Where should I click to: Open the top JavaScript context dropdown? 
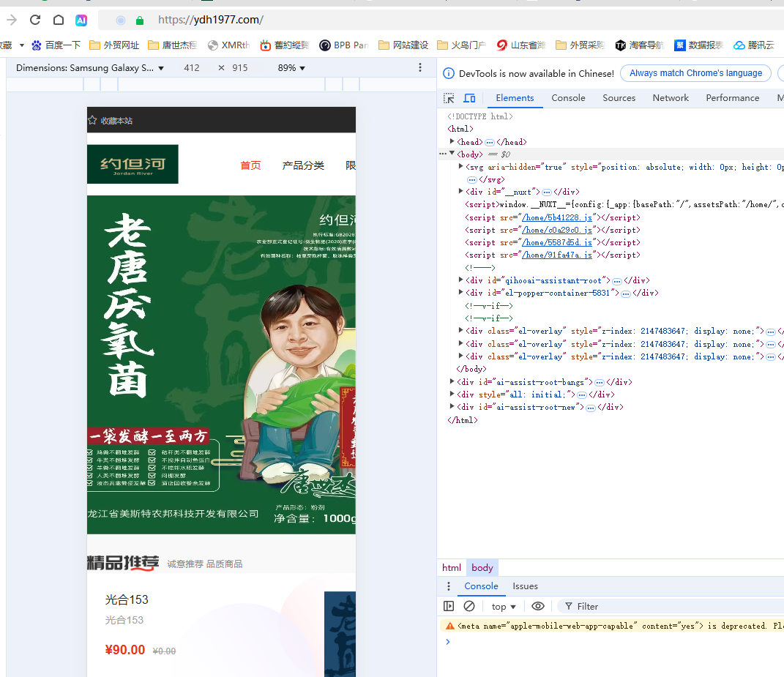[504, 607]
